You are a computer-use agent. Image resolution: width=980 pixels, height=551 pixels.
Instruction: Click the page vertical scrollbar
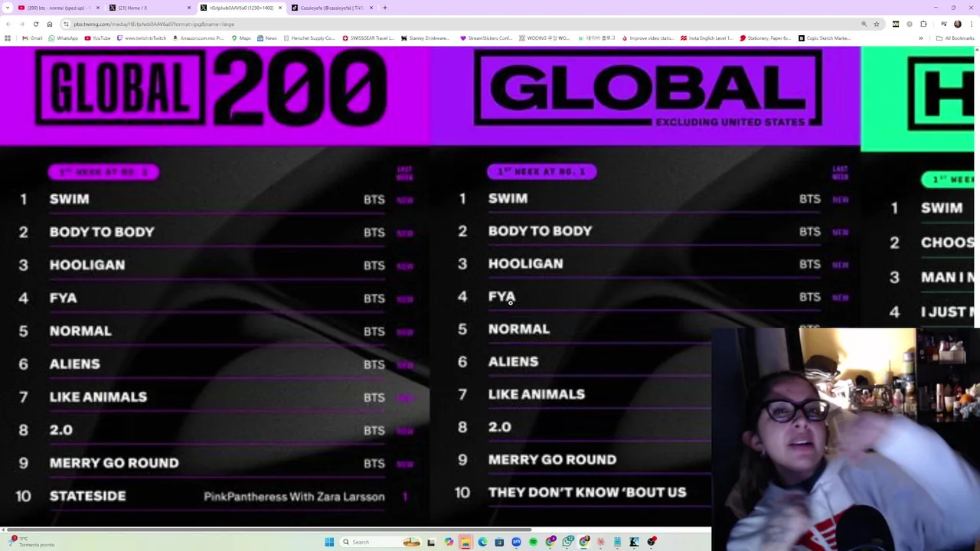(977, 287)
